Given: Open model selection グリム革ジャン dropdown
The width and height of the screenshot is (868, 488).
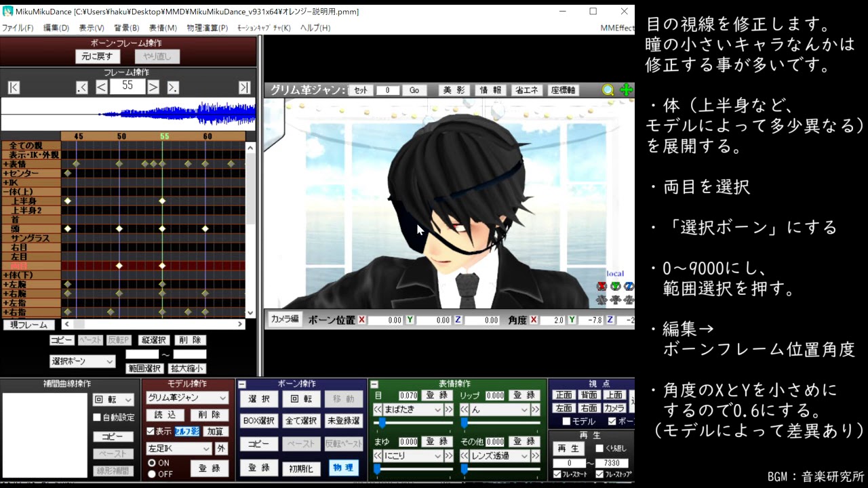Looking at the screenshot, I should [x=188, y=398].
